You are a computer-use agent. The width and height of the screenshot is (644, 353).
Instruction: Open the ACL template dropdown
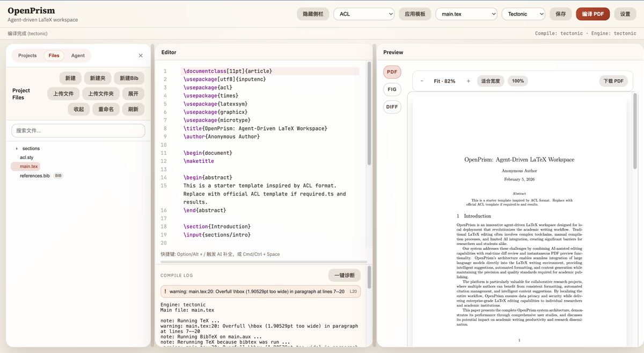tap(364, 14)
